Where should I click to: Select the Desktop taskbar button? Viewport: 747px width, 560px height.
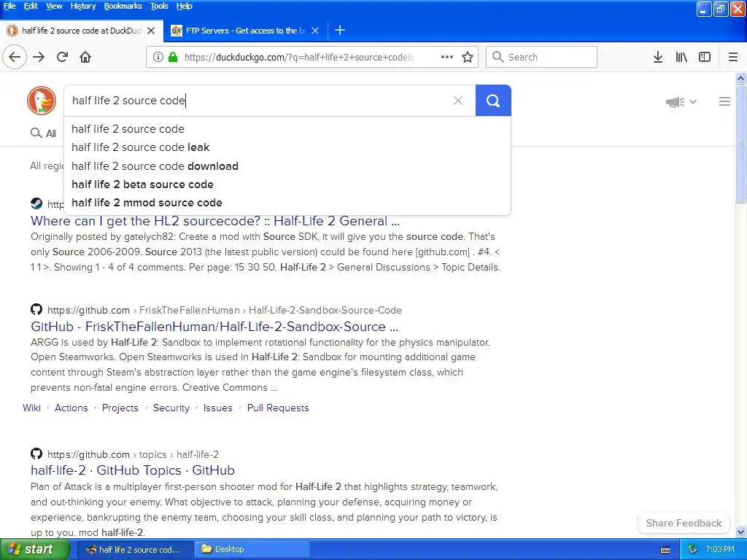(252, 550)
